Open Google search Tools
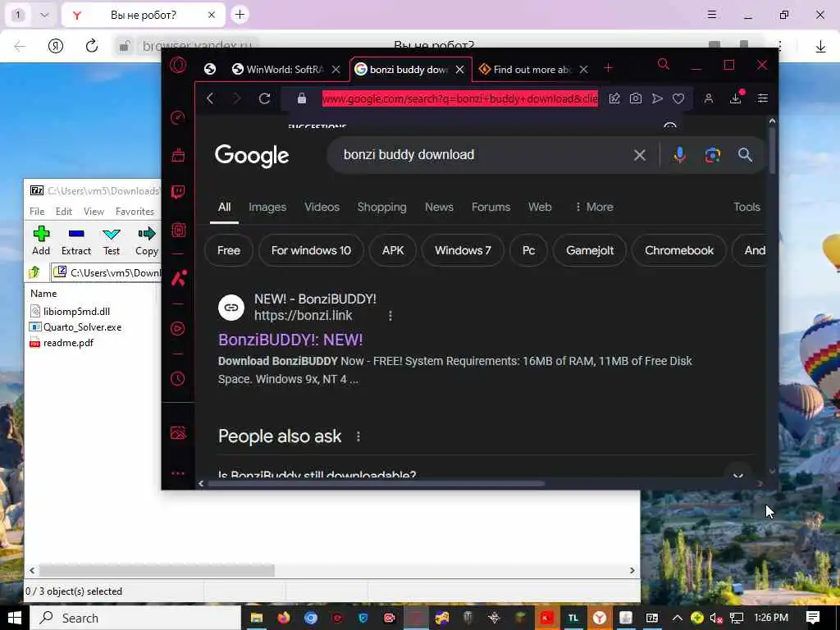Image resolution: width=840 pixels, height=630 pixels. (746, 207)
